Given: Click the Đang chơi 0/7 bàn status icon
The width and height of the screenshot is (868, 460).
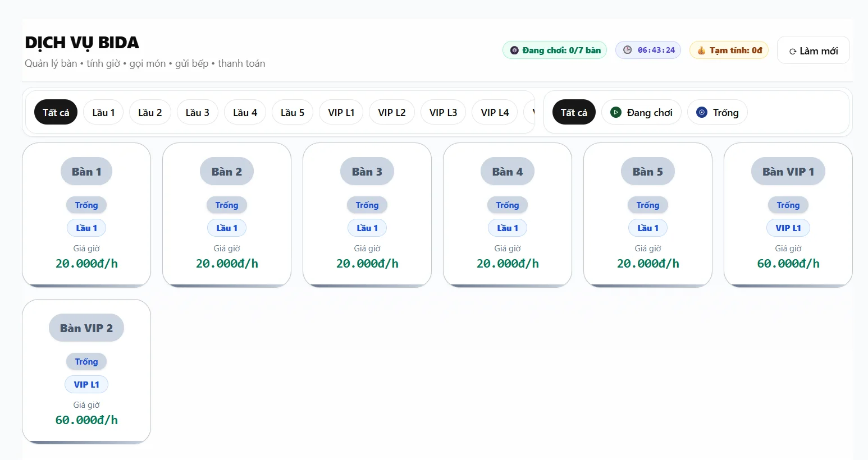Looking at the screenshot, I should coord(514,50).
